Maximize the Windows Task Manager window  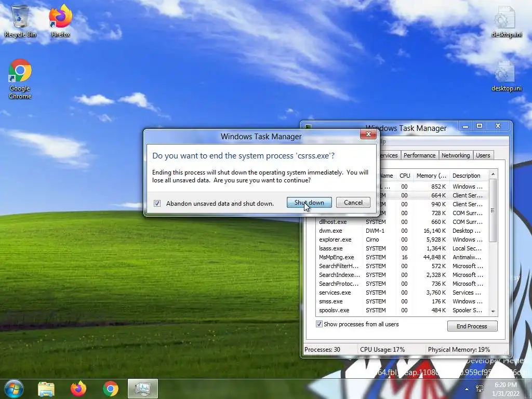(480, 126)
